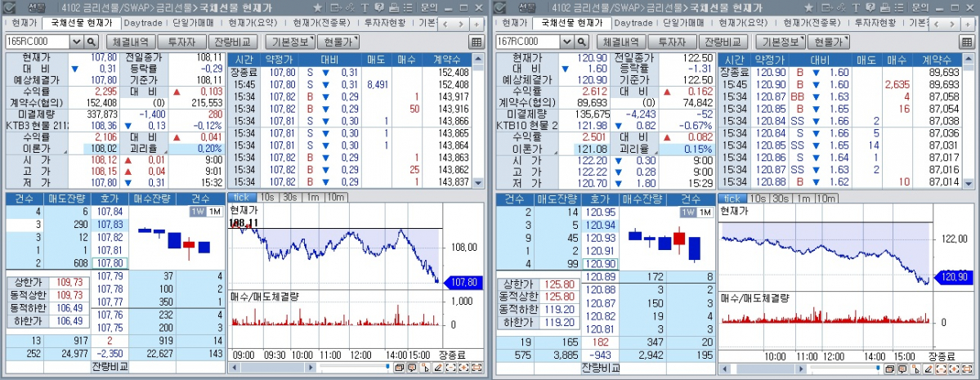Select the 1m chart interval in right window
Image resolution: width=980 pixels, height=380 pixels.
pos(803,198)
